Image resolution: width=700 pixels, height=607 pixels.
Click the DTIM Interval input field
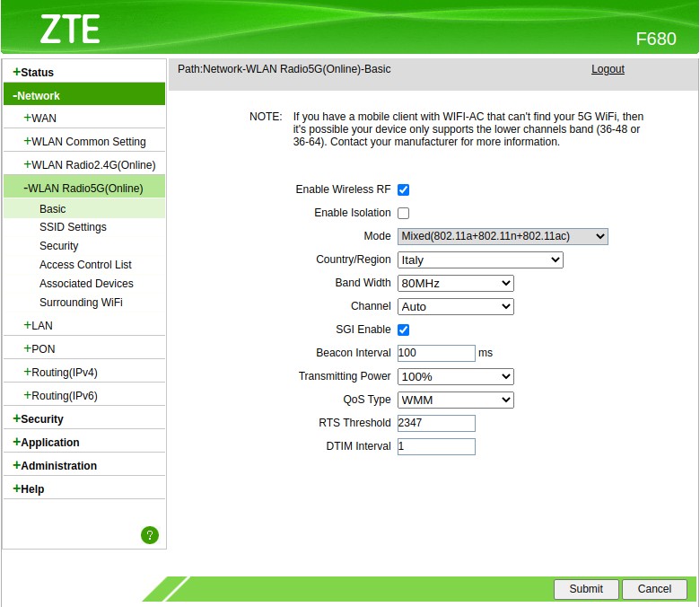click(436, 446)
